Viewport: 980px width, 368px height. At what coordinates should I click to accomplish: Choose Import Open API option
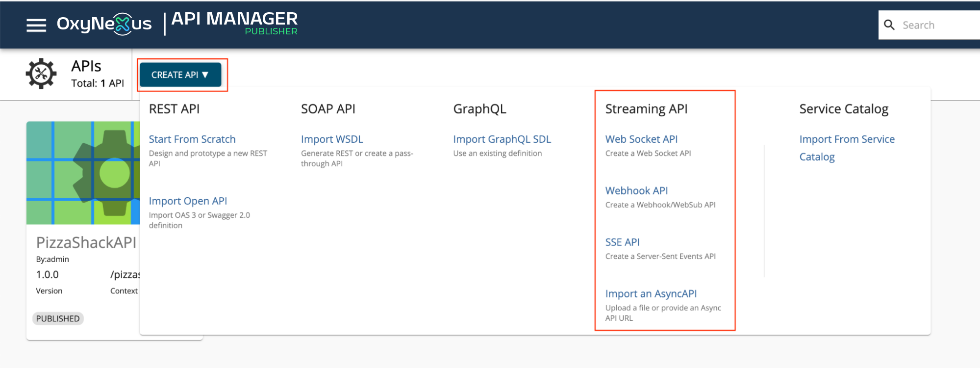point(188,201)
